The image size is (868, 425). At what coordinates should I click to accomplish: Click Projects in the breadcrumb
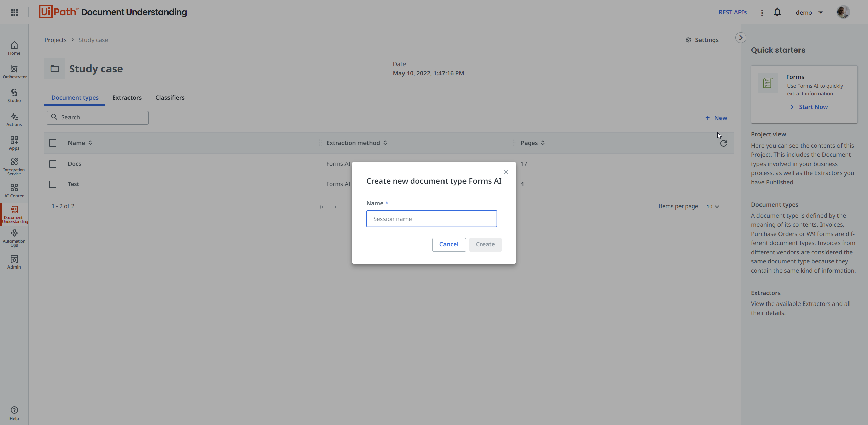coord(56,40)
